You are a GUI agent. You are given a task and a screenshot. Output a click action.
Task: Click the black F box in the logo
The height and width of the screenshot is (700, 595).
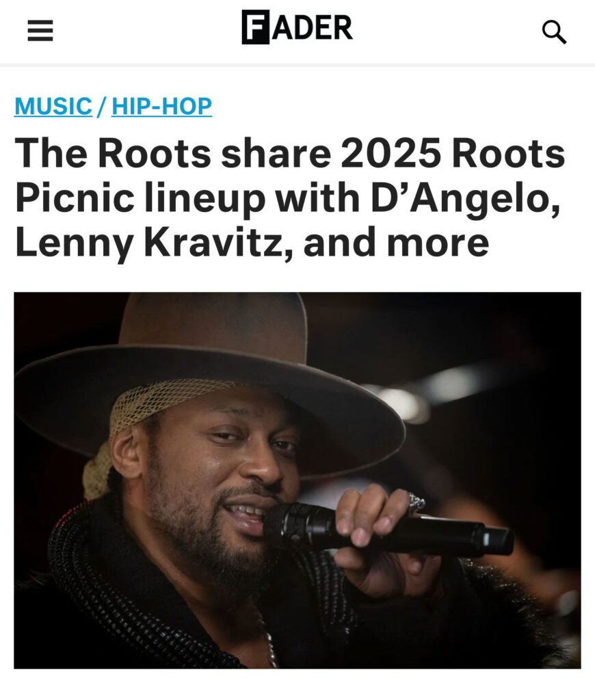tap(256, 27)
